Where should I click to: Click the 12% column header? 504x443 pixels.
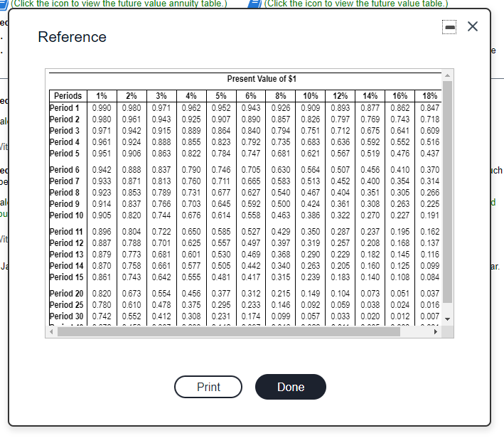pyautogui.click(x=340, y=96)
